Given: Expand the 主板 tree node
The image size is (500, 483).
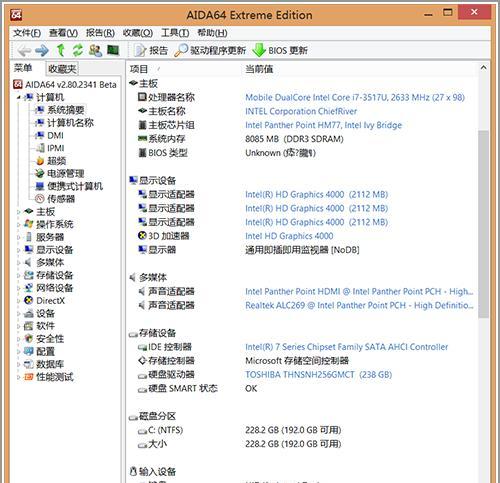Looking at the screenshot, I should (19, 212).
